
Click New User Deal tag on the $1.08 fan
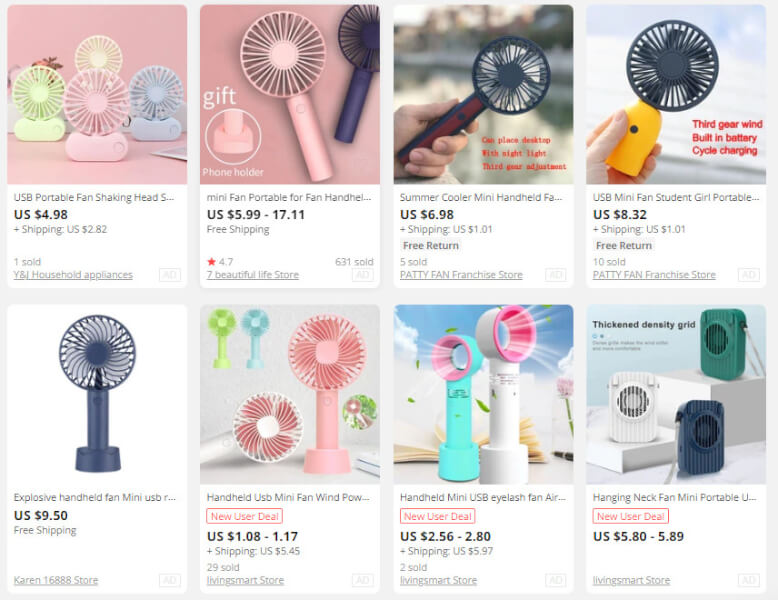coord(245,516)
